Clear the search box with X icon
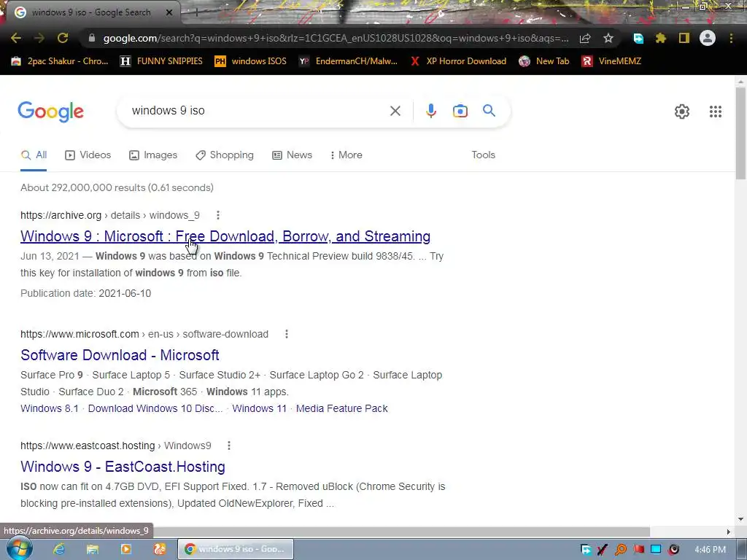Viewport: 747px width, 560px height. (x=395, y=111)
